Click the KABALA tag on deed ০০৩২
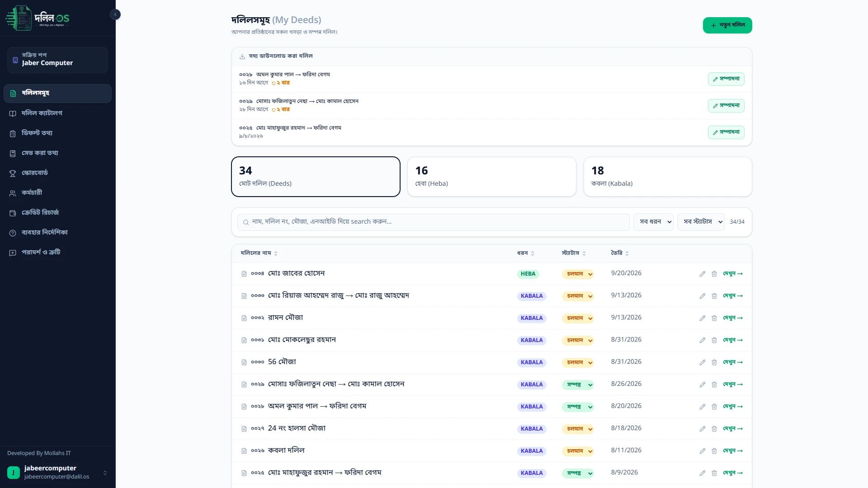Screen dimensions: 868x488 532,318
